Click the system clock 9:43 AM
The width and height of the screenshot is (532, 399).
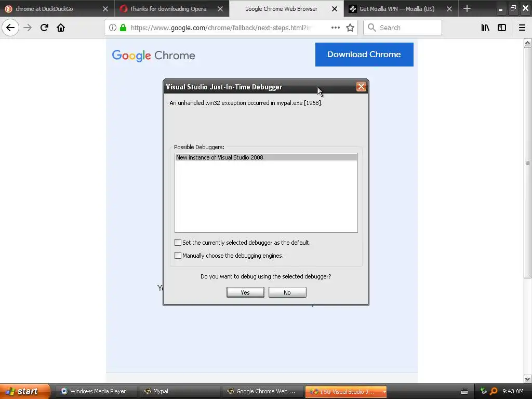tap(513, 391)
